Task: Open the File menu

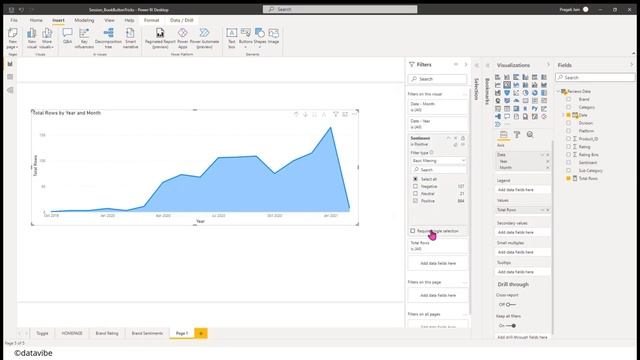Action: tap(14, 20)
